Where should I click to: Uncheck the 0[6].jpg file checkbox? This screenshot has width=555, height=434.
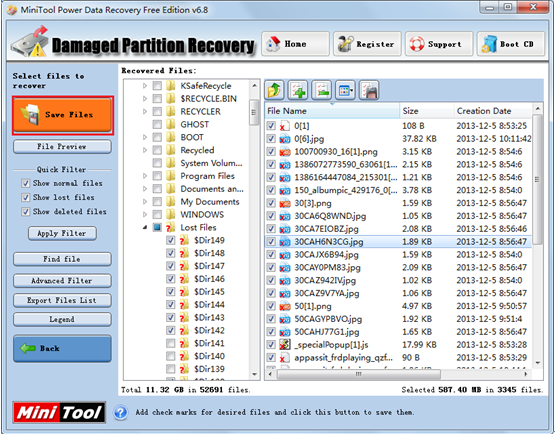click(x=271, y=139)
